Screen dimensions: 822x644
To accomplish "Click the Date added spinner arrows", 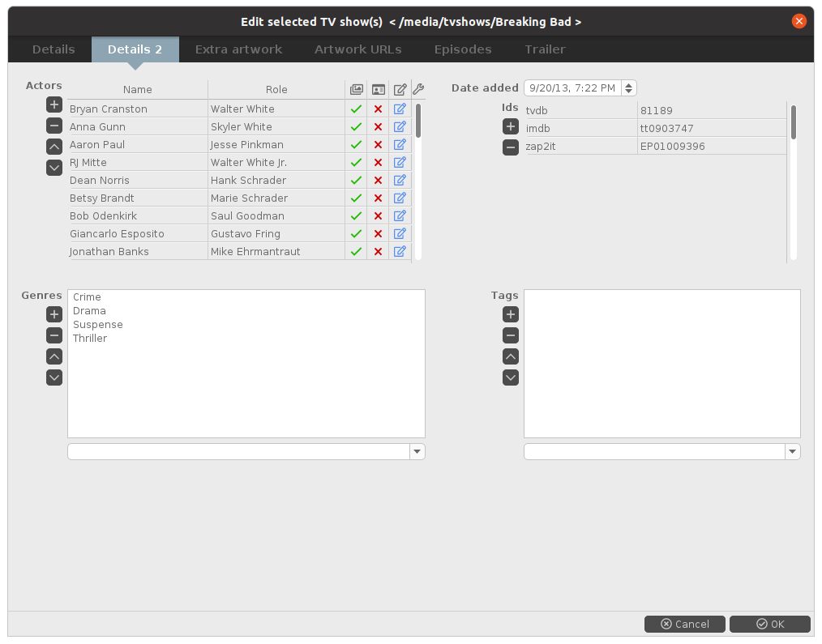I will 629,87.
